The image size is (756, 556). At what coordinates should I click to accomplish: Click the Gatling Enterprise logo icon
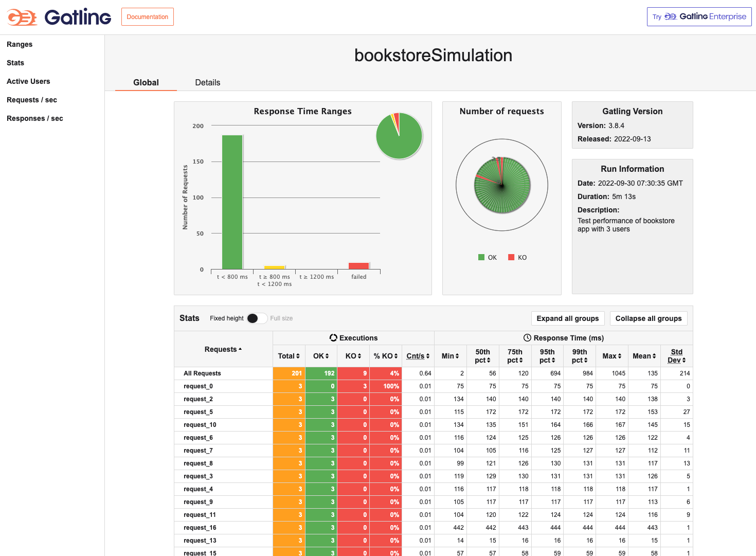[670, 16]
